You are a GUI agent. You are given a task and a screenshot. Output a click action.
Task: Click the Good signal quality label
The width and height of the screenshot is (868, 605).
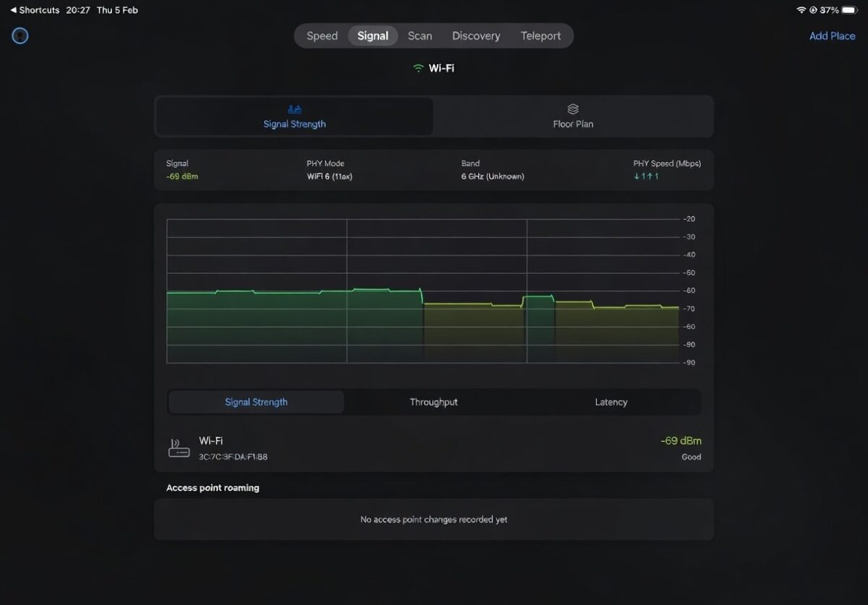pyautogui.click(x=691, y=457)
